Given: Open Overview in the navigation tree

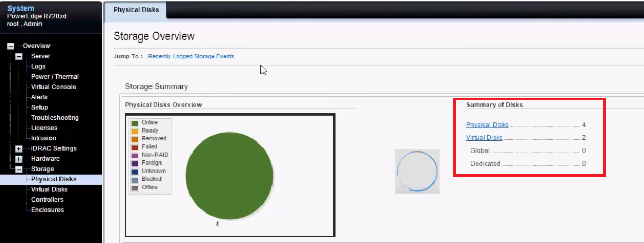Looking at the screenshot, I should point(36,46).
